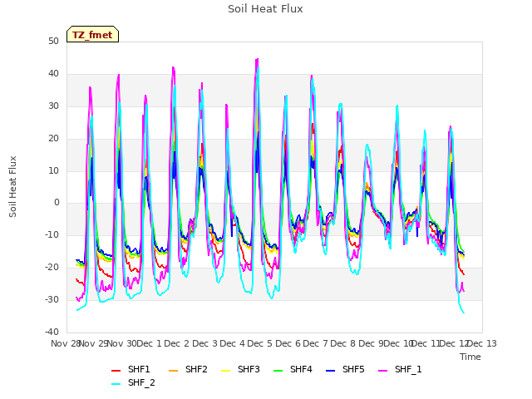Click the vertical Soil Heat Flux axis title

[x=12, y=186]
